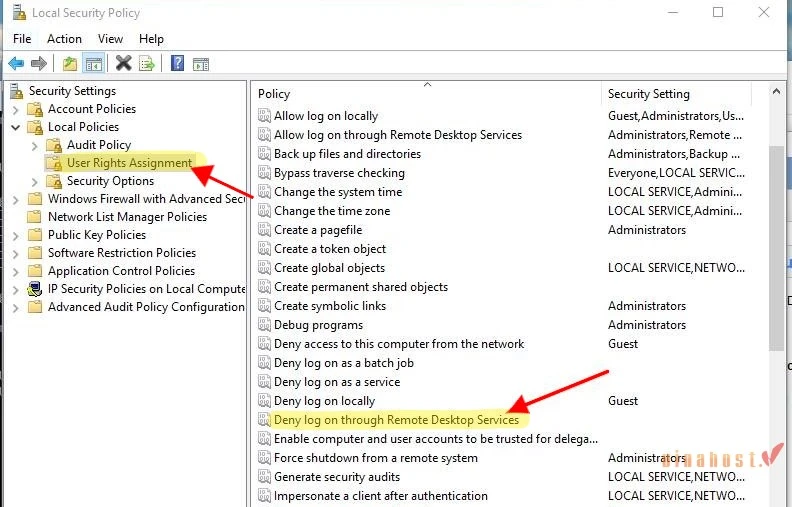Click the policy icon beside Generate security audits
Image resolution: width=792 pixels, height=507 pixels.
tap(264, 477)
